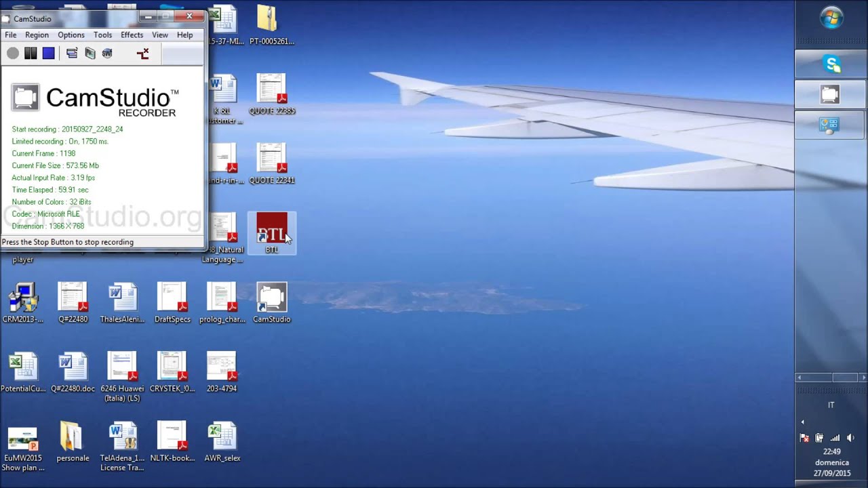
Task: Open the View menu in CamStudio
Action: click(160, 35)
